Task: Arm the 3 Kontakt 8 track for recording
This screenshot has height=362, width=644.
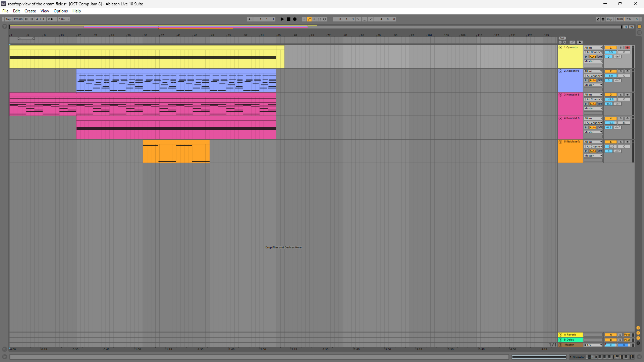Action: pyautogui.click(x=627, y=95)
